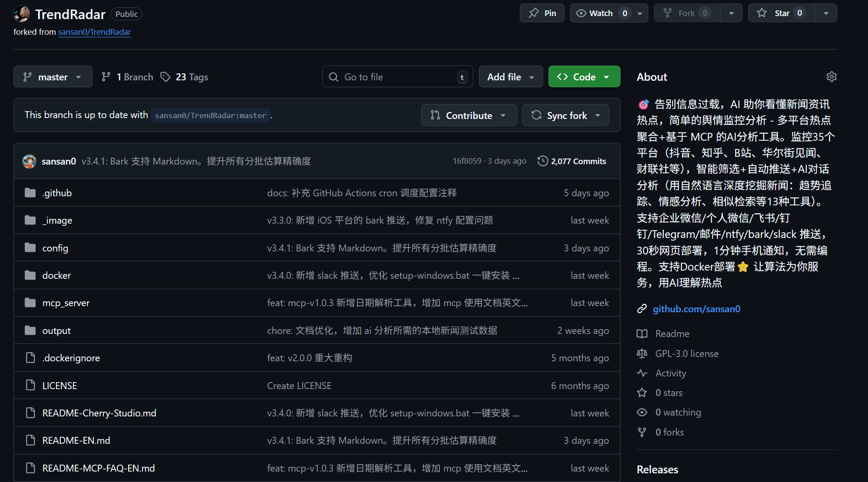Click the commit history clock icon
868x482 pixels.
pos(542,161)
